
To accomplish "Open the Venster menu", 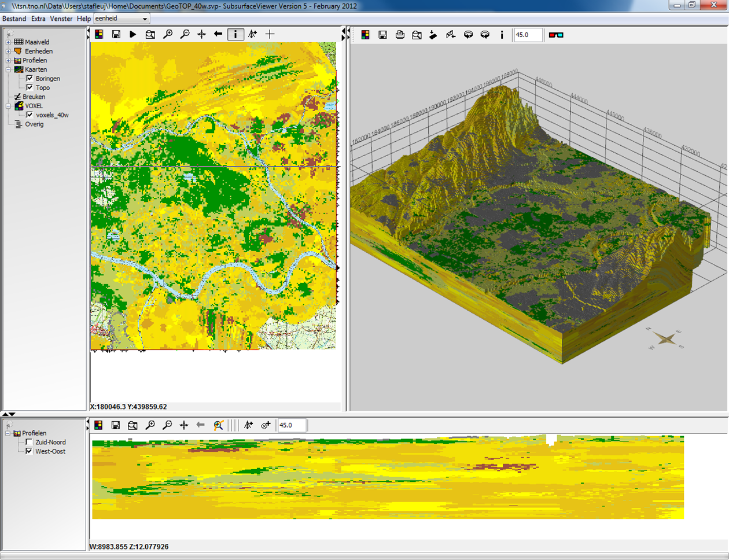I will click(x=61, y=19).
